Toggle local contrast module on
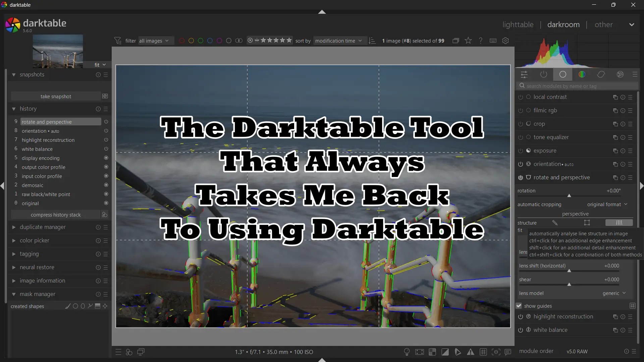644x362 pixels. [521, 97]
